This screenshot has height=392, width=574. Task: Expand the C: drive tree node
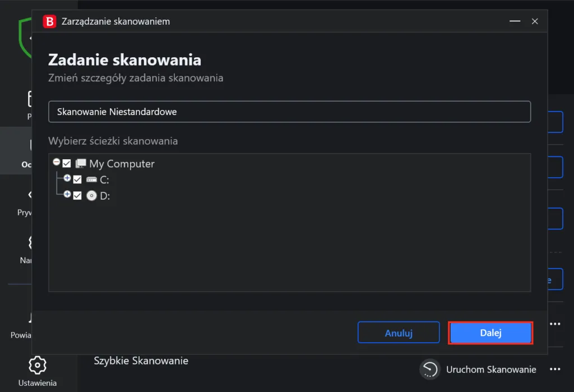67,179
